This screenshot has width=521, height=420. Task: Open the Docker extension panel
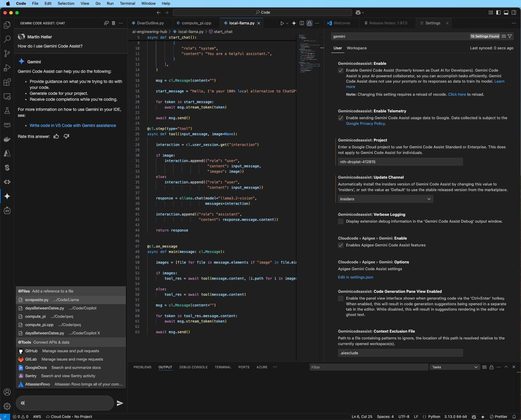point(7,139)
